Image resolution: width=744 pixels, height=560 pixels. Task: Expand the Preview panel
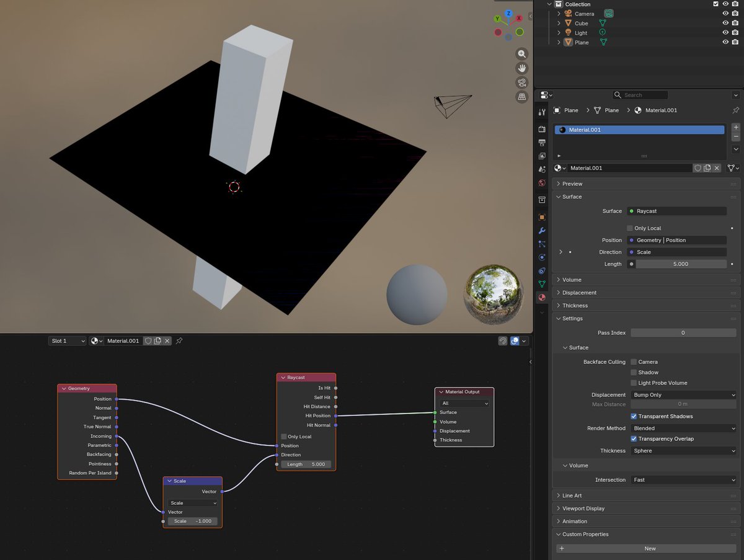(x=646, y=184)
